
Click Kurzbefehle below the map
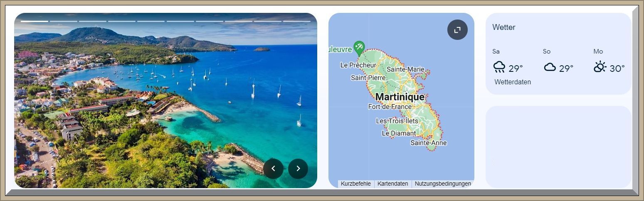[355, 184]
